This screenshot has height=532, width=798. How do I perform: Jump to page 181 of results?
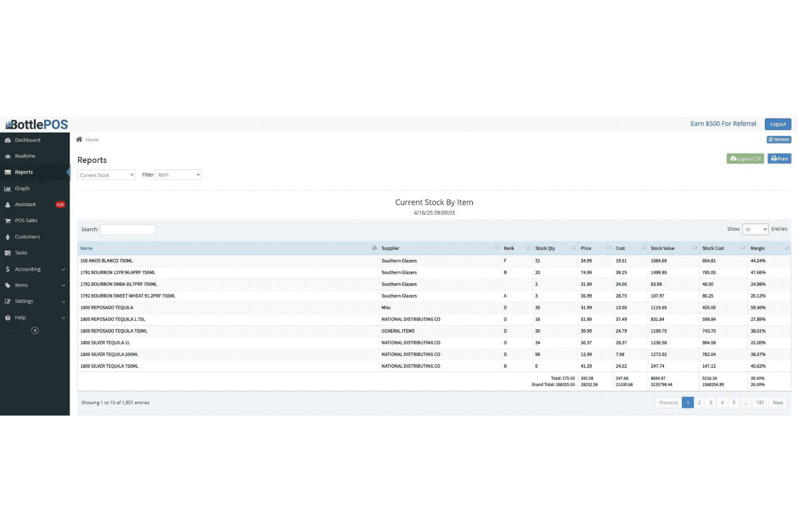(760, 403)
